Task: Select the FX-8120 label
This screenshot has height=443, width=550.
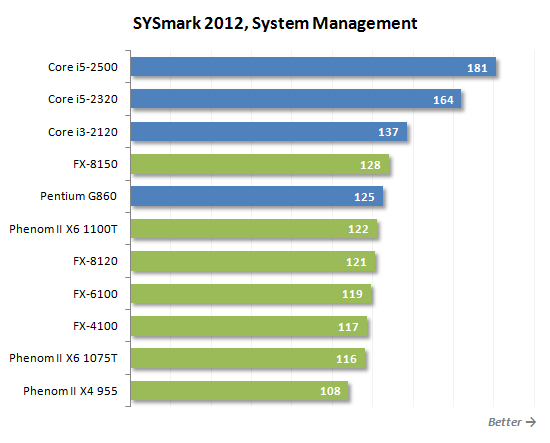Action: [95, 261]
